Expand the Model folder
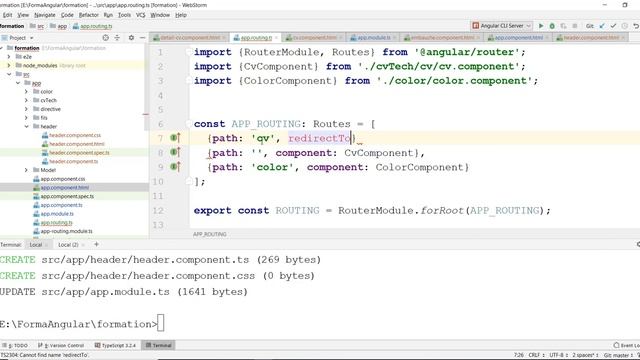The width and height of the screenshot is (640, 360). pyautogui.click(x=26, y=170)
